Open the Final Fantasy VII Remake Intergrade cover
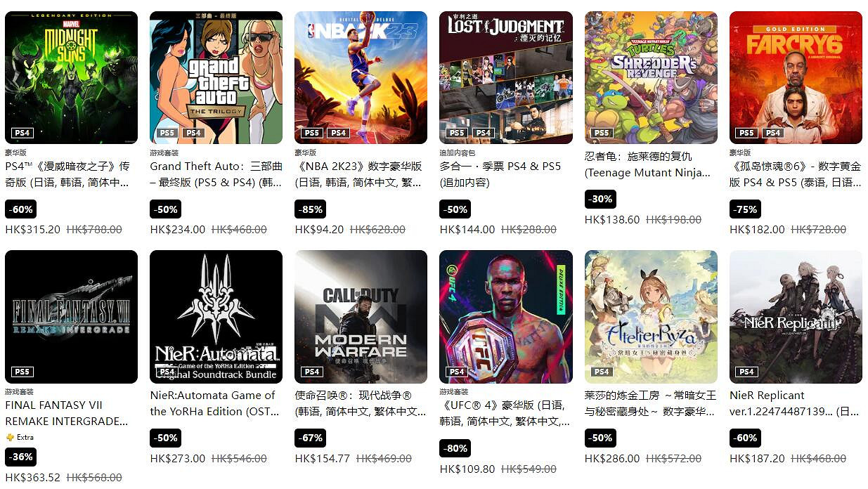Image resolution: width=868 pixels, height=489 pixels. [x=71, y=317]
